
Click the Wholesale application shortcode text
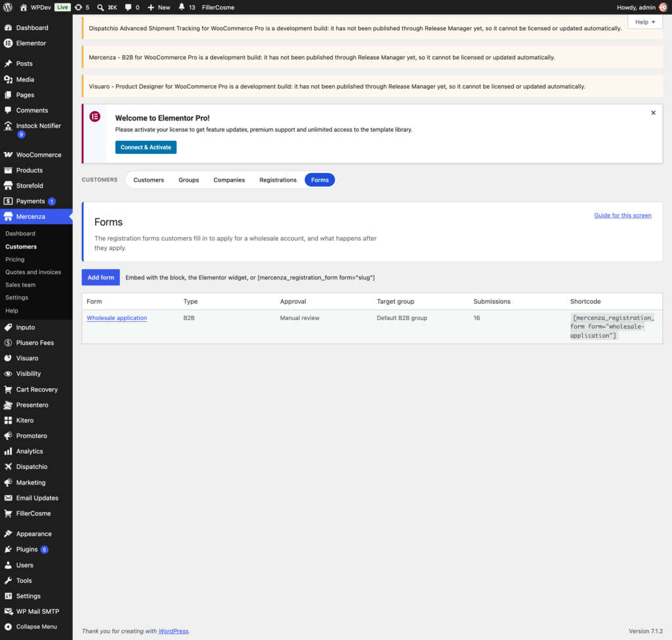[x=612, y=327]
